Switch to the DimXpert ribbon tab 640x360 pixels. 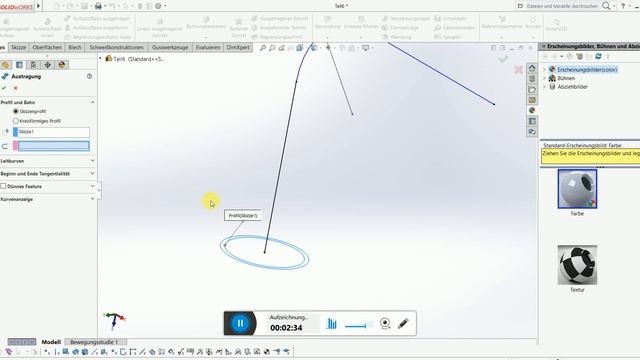[x=238, y=47]
